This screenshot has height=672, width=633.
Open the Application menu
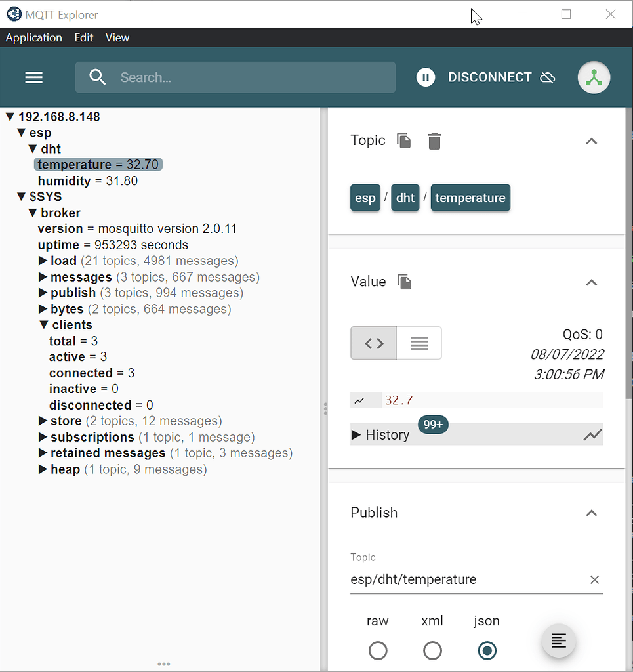[x=33, y=37]
